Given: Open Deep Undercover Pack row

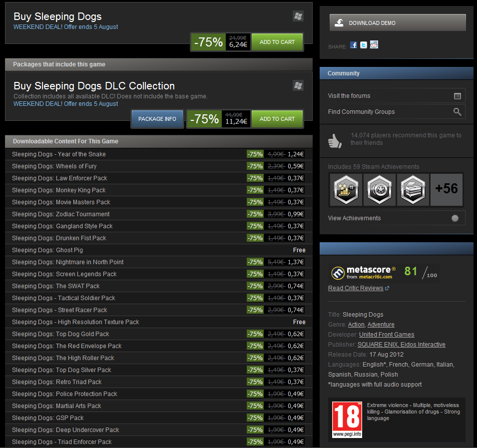Looking at the screenshot, I should pyautogui.click(x=158, y=430).
